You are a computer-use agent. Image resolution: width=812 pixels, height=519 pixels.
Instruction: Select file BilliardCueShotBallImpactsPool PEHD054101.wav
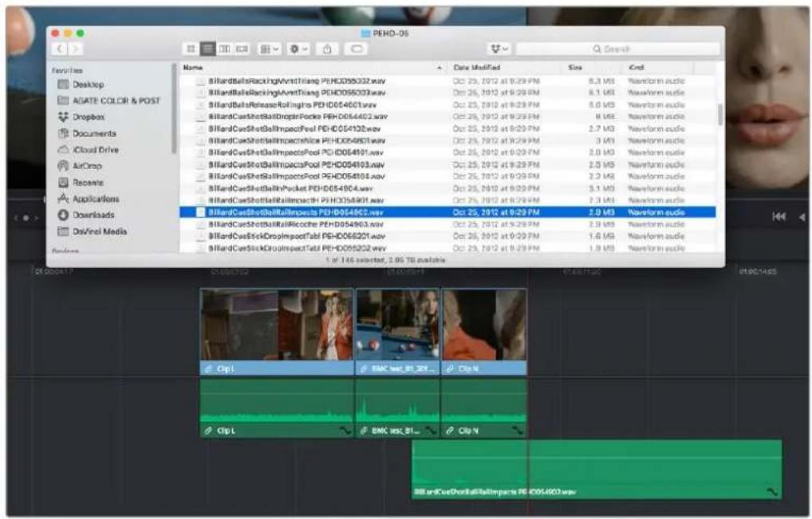click(x=447, y=152)
